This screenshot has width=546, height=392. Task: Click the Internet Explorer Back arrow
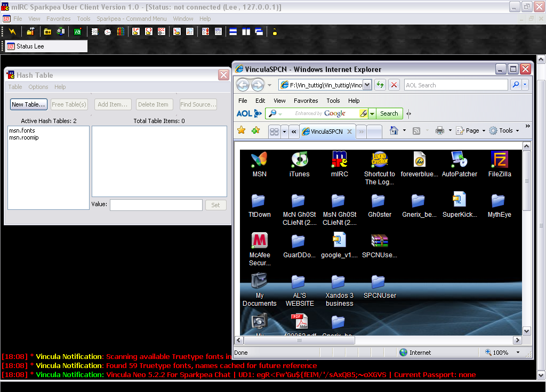pos(243,85)
